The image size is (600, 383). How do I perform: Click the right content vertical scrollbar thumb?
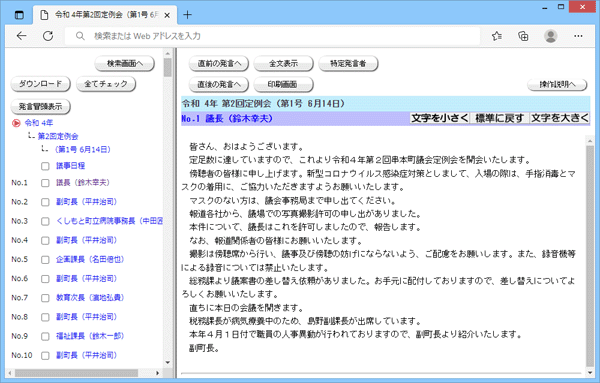tap(590, 256)
